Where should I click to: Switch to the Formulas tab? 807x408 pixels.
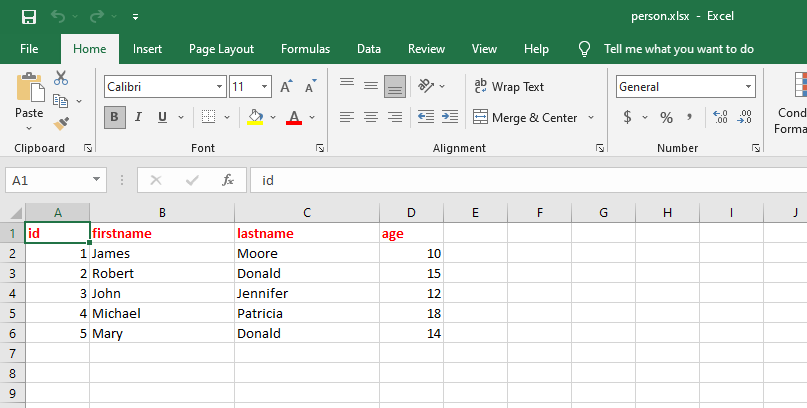305,49
